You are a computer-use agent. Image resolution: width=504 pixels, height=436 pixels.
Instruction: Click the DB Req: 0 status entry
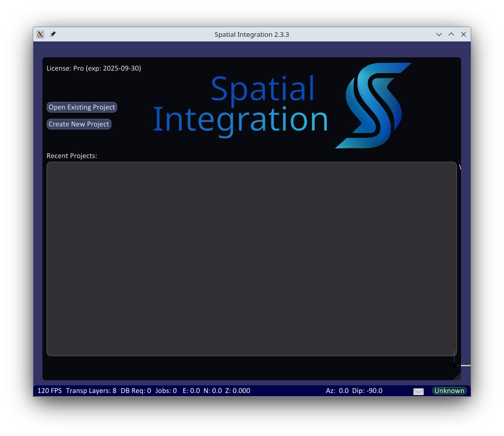(x=136, y=390)
